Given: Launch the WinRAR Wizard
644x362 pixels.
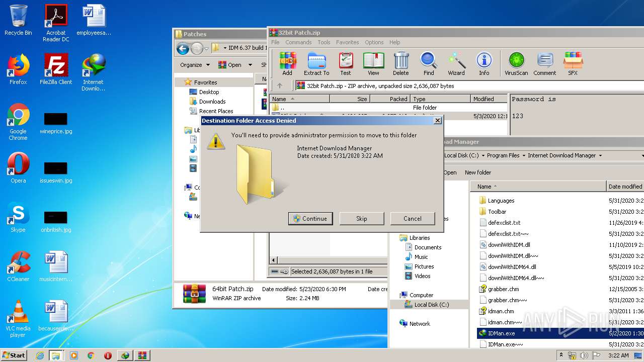Looking at the screenshot, I should pyautogui.click(x=456, y=64).
